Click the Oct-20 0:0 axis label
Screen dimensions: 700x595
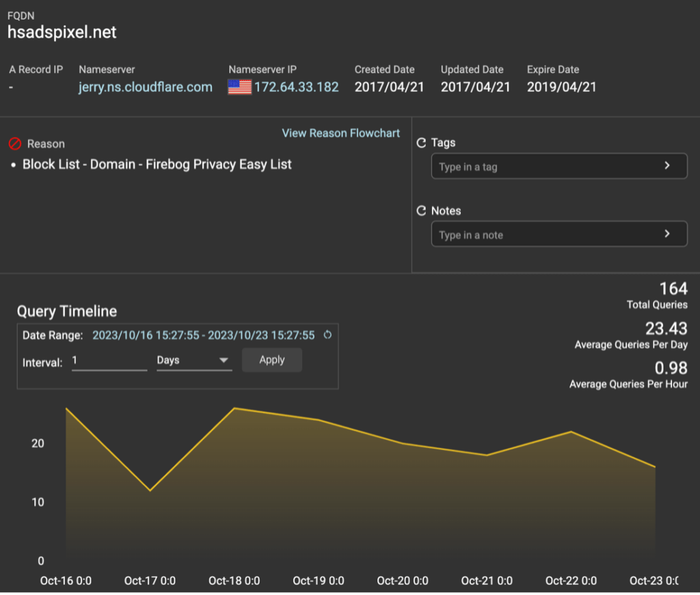pos(402,581)
